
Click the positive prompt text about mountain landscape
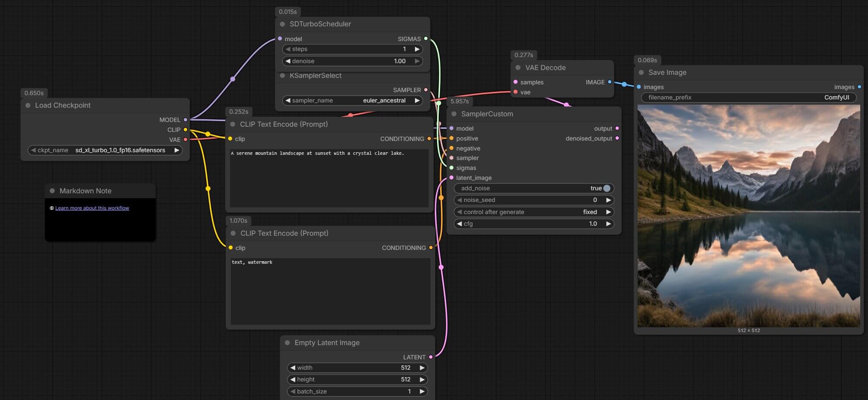coord(317,153)
